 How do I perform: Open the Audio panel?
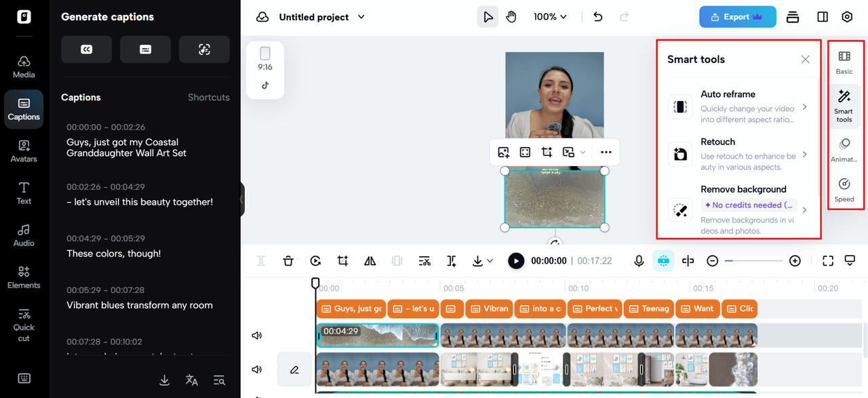pyautogui.click(x=24, y=235)
